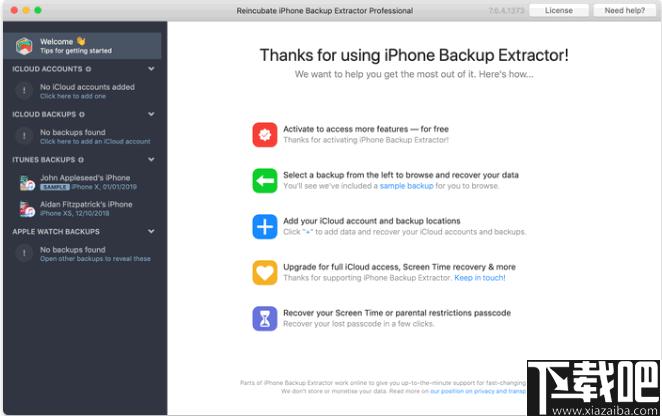Collapse the ICLOUD ACCOUNTS section chevron

tap(151, 68)
